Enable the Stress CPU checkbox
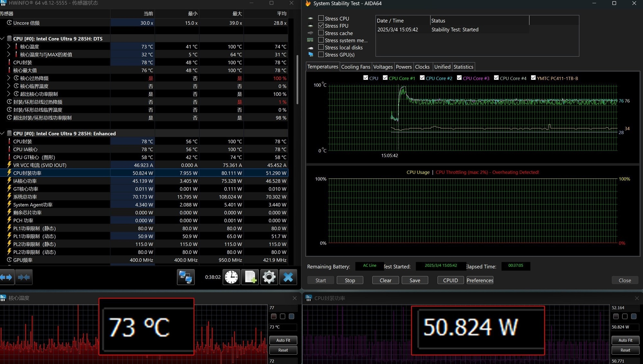643x364 pixels. click(x=321, y=18)
